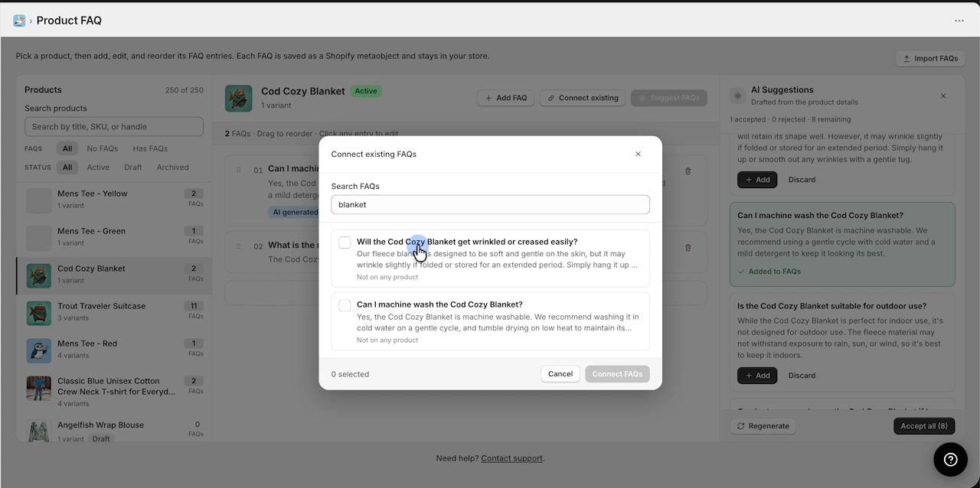Screen dimensions: 980x488
Task: Discard the wrinkle suggestion at top
Action: coord(802,180)
